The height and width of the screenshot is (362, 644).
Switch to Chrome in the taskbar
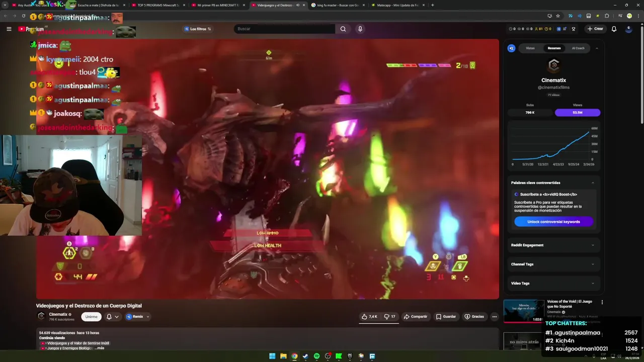click(x=294, y=356)
